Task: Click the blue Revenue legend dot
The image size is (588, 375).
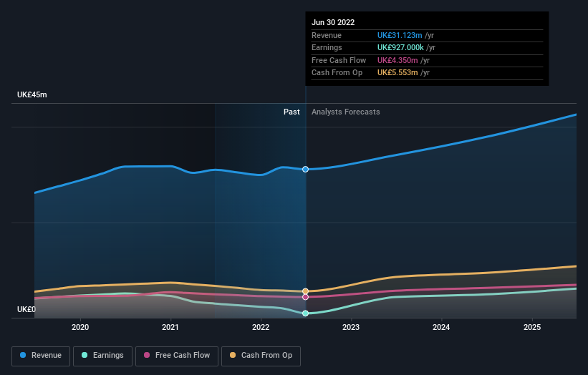Action: (x=23, y=355)
